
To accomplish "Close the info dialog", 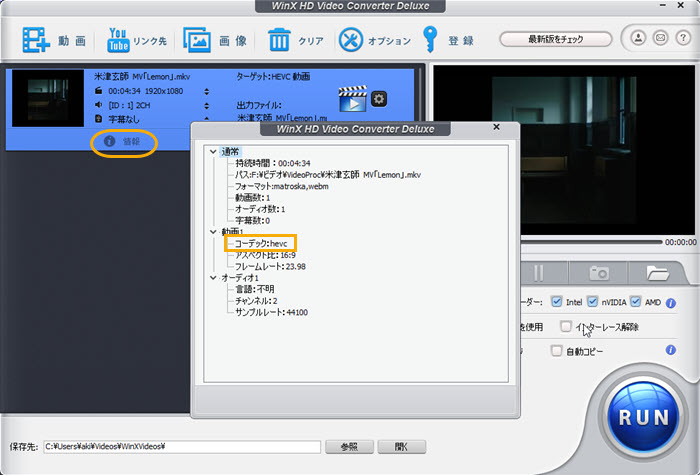I will [x=496, y=127].
